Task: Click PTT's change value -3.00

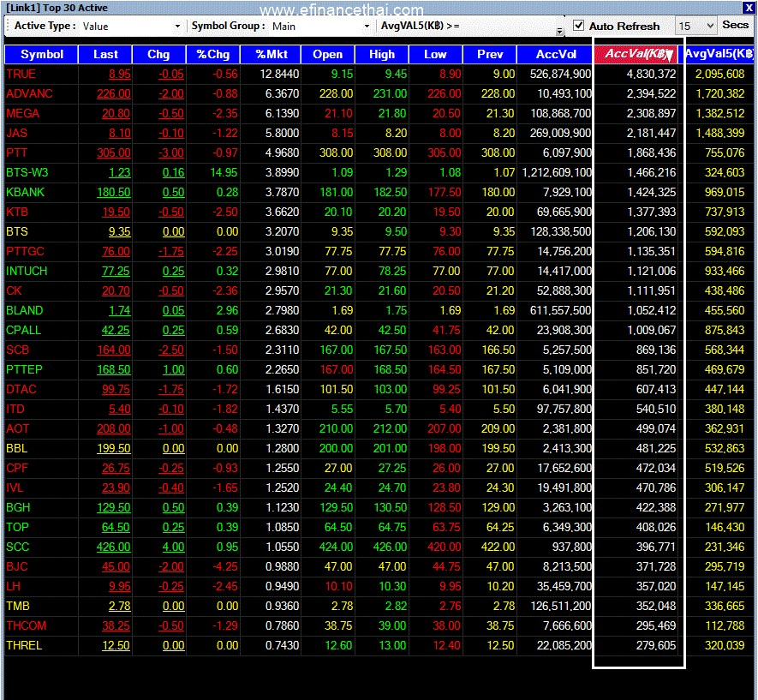Action: pyautogui.click(x=171, y=153)
